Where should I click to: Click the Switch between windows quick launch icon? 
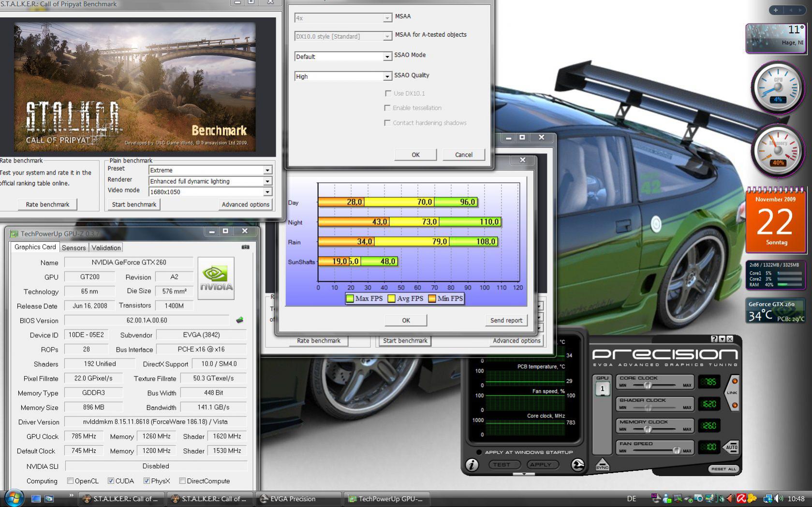point(49,498)
